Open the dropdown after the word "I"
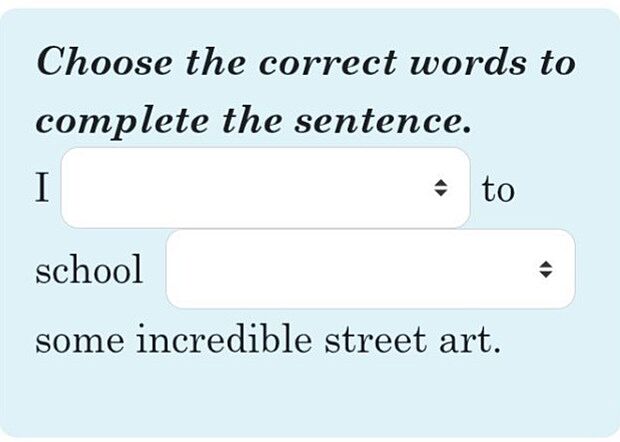The image size is (620, 442). pyautogui.click(x=265, y=188)
